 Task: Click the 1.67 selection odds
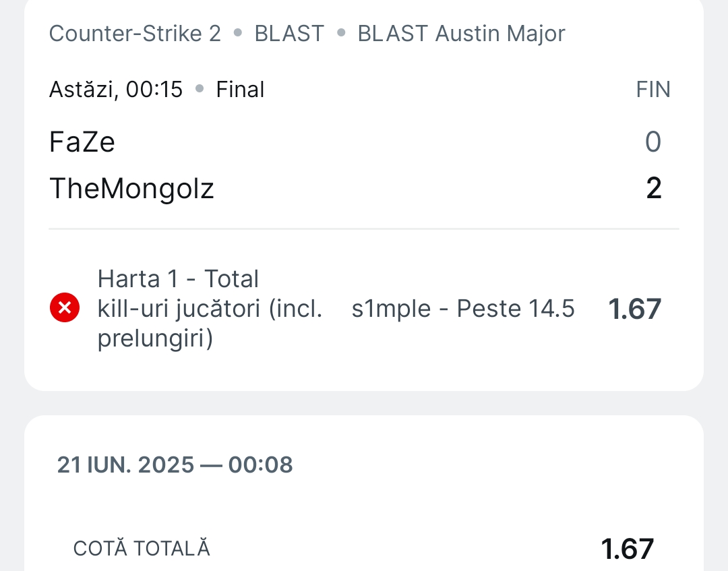click(x=635, y=309)
